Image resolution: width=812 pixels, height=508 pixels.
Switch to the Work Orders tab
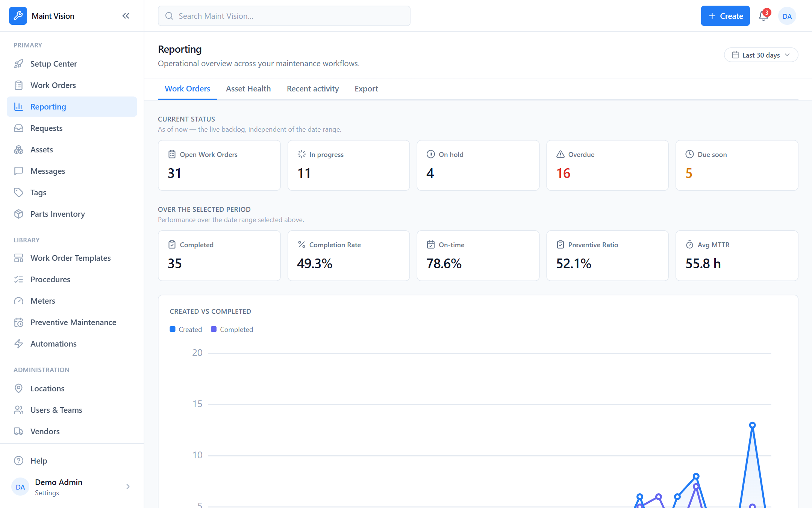(x=187, y=89)
